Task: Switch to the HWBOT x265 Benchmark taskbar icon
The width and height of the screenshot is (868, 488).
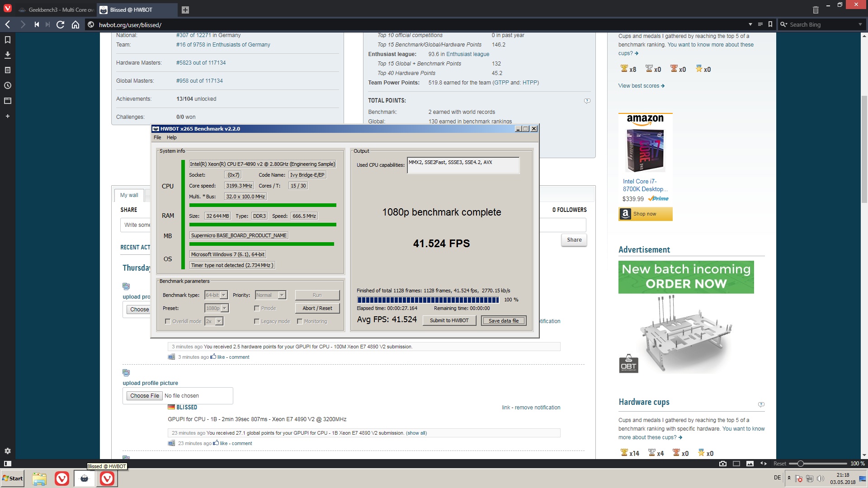Action: 84,479
